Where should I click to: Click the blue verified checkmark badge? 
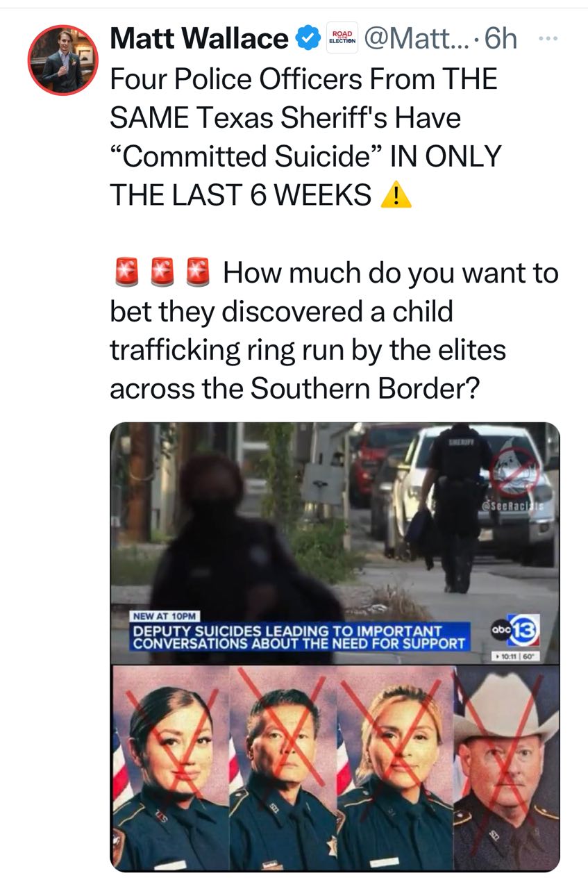pos(308,38)
